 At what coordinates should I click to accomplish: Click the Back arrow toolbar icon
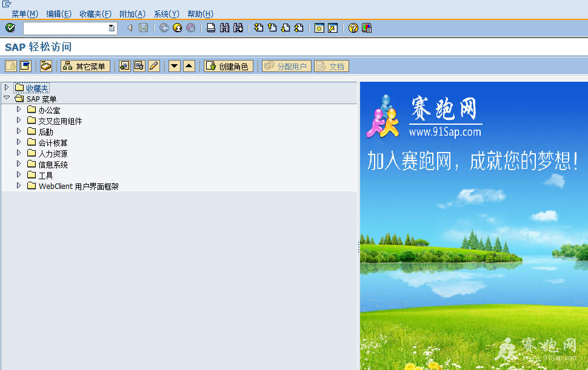(130, 28)
